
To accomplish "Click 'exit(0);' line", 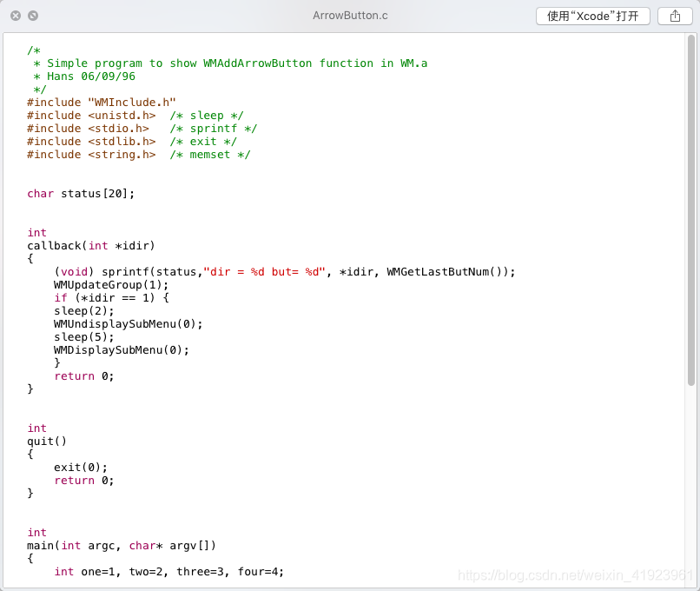I will click(81, 468).
